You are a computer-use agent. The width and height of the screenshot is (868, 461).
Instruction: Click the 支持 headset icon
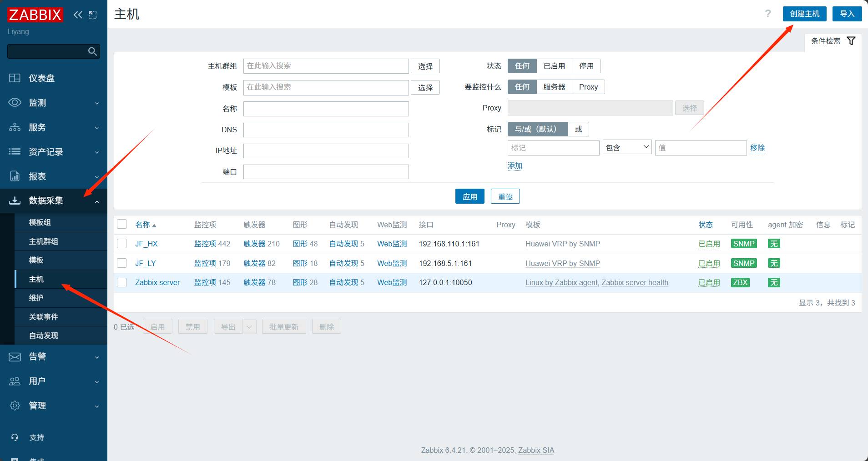point(15,437)
